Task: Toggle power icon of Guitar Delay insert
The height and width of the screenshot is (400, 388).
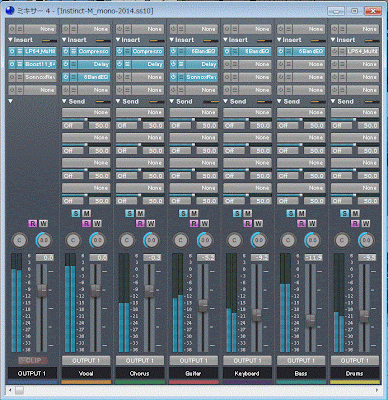Action: (173, 64)
